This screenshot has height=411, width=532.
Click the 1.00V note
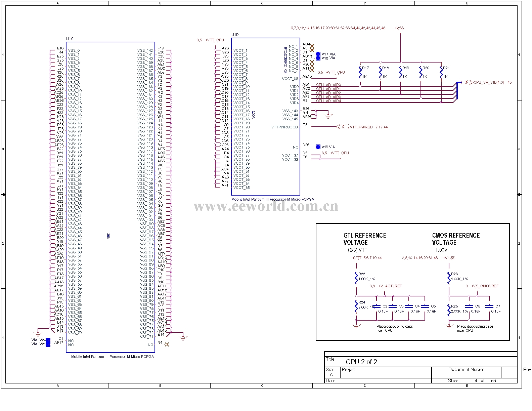tap(441, 250)
